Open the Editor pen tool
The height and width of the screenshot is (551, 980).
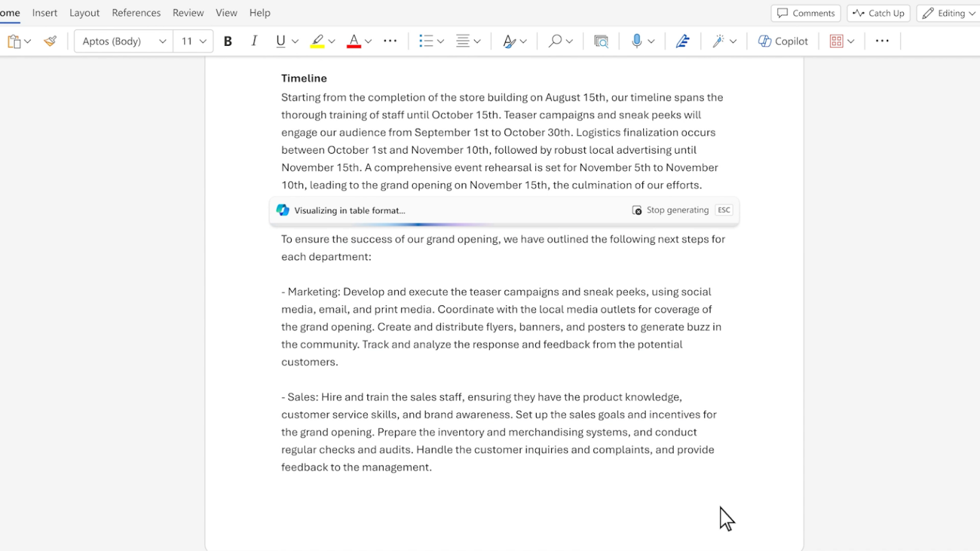[683, 41]
